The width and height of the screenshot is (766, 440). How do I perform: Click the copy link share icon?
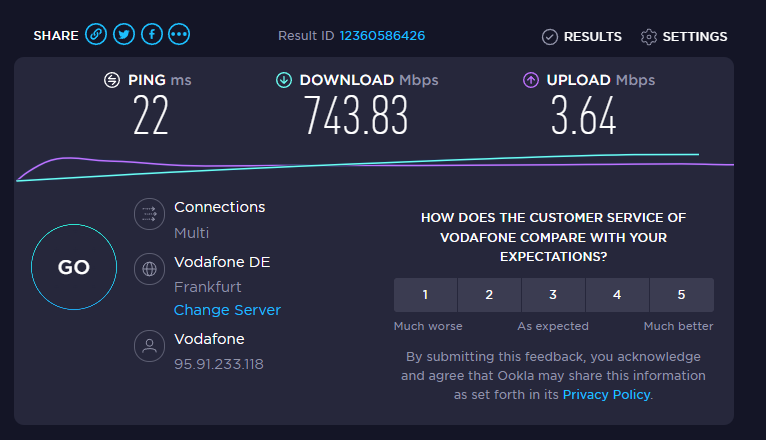click(96, 35)
